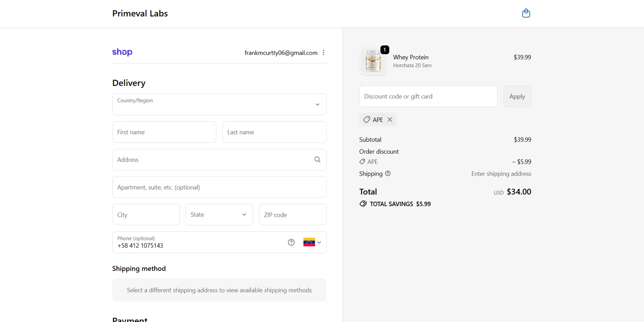Focus the City field
644x322 pixels.
point(146,215)
